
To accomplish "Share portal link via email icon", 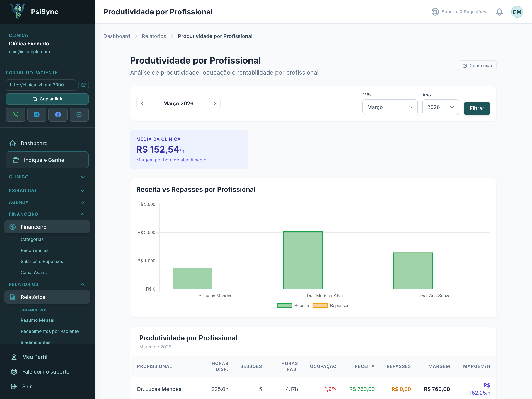I will tap(79, 115).
